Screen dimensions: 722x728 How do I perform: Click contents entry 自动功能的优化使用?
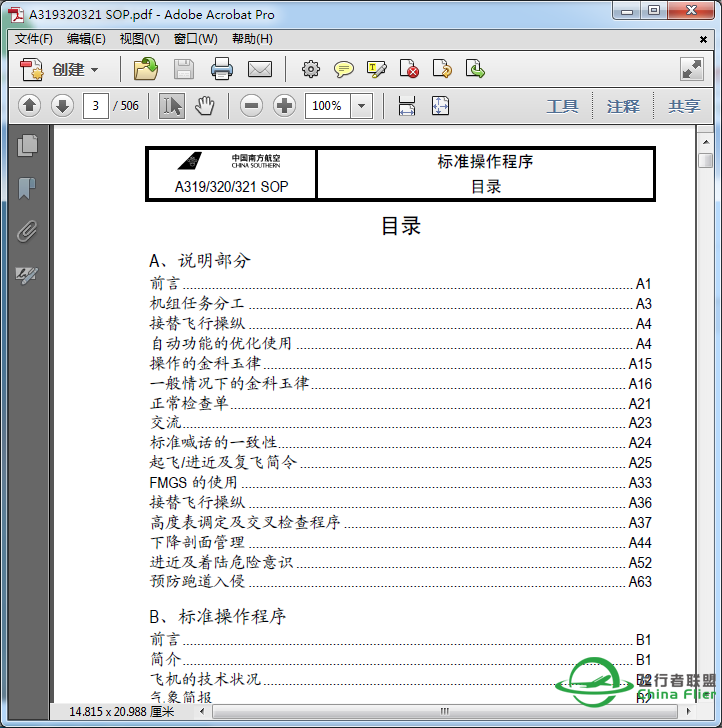click(x=221, y=343)
